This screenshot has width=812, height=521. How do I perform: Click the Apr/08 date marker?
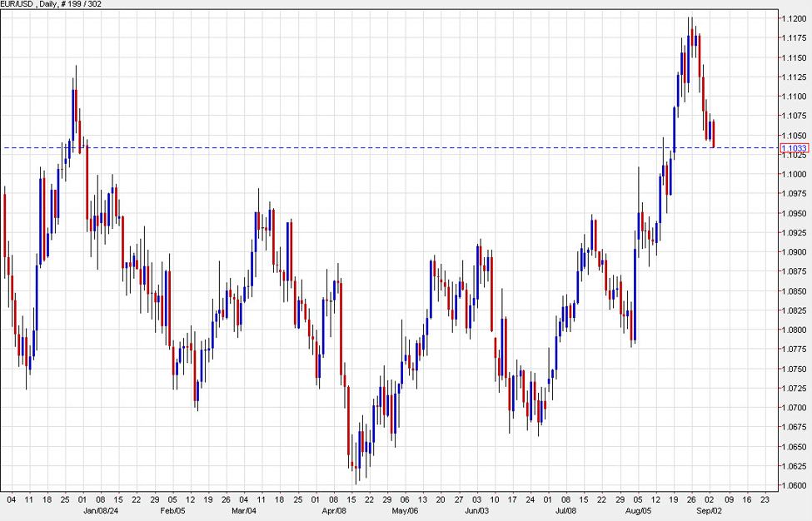click(x=332, y=512)
